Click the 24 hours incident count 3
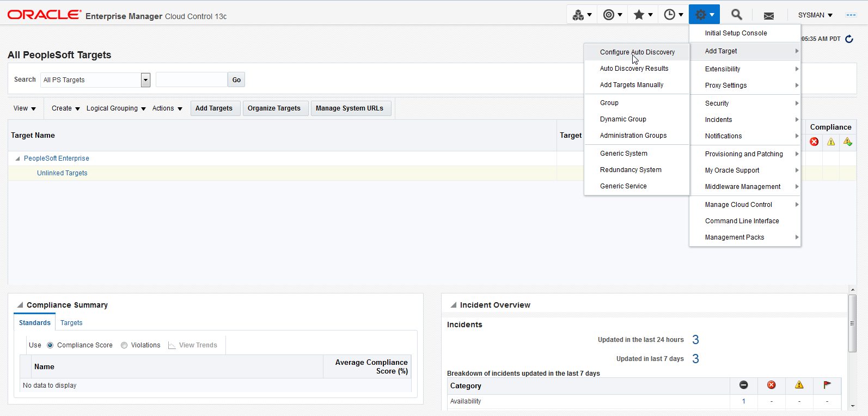 695,340
